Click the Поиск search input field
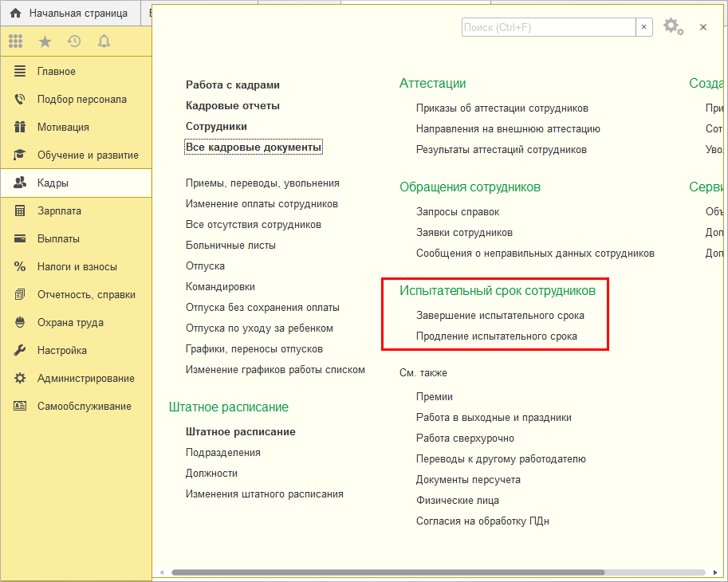728x582 pixels. [548, 27]
